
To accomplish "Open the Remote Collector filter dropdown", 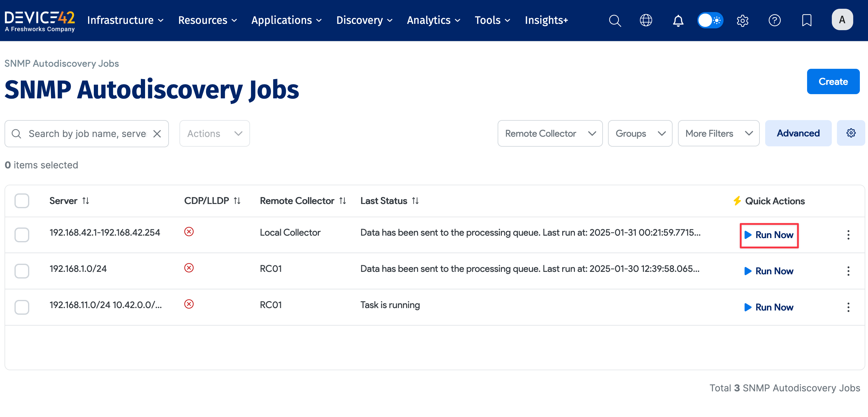I will tap(550, 133).
